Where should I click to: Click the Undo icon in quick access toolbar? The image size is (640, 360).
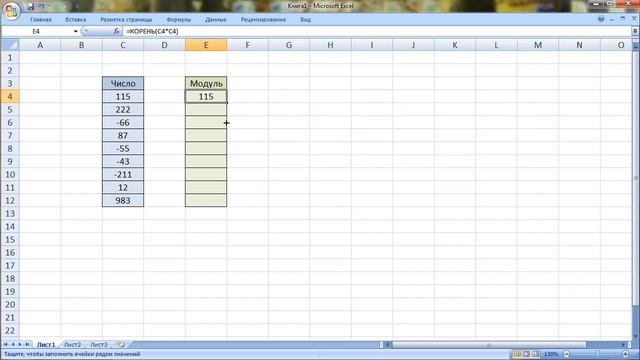pos(42,7)
